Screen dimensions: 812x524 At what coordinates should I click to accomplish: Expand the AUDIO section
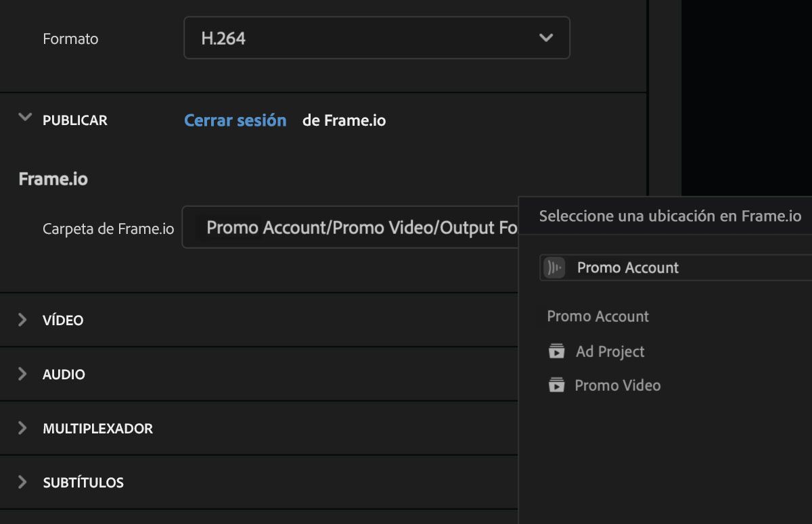click(x=22, y=374)
